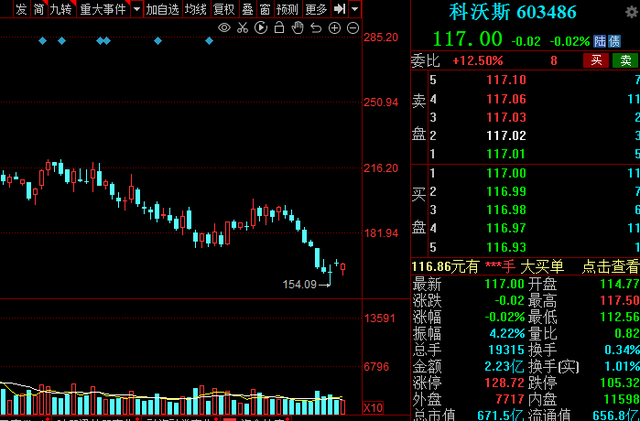Click the 开盘 value 114.77

point(620,284)
